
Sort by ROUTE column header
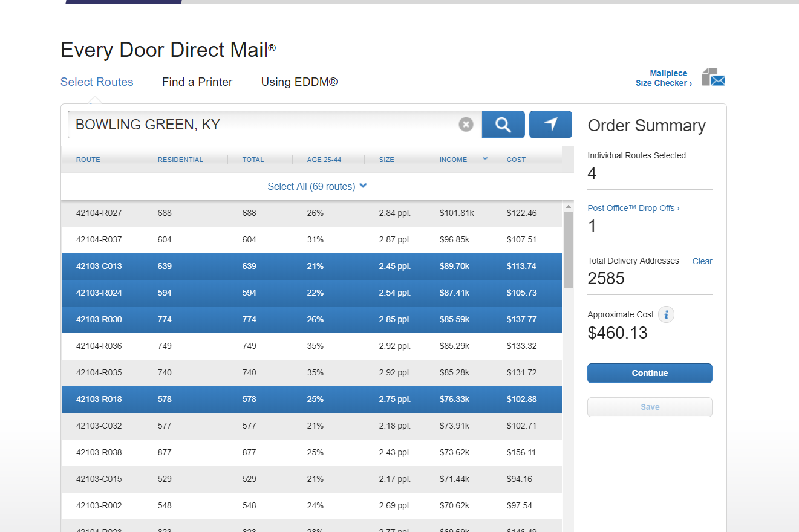tap(88, 160)
